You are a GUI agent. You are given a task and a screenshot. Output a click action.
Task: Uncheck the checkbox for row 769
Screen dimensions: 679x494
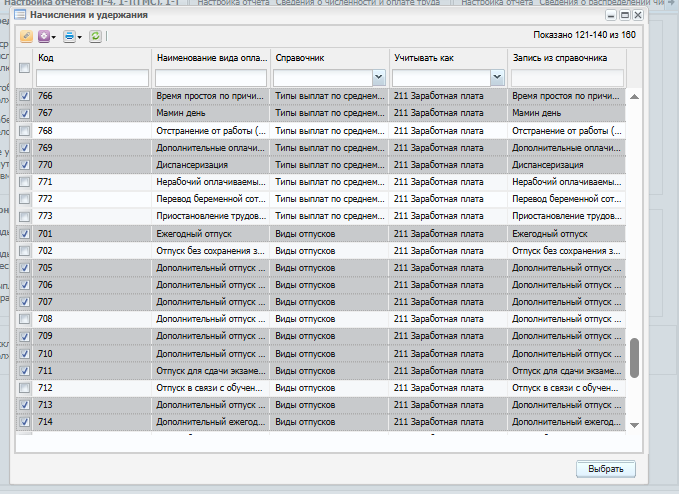tap(25, 148)
